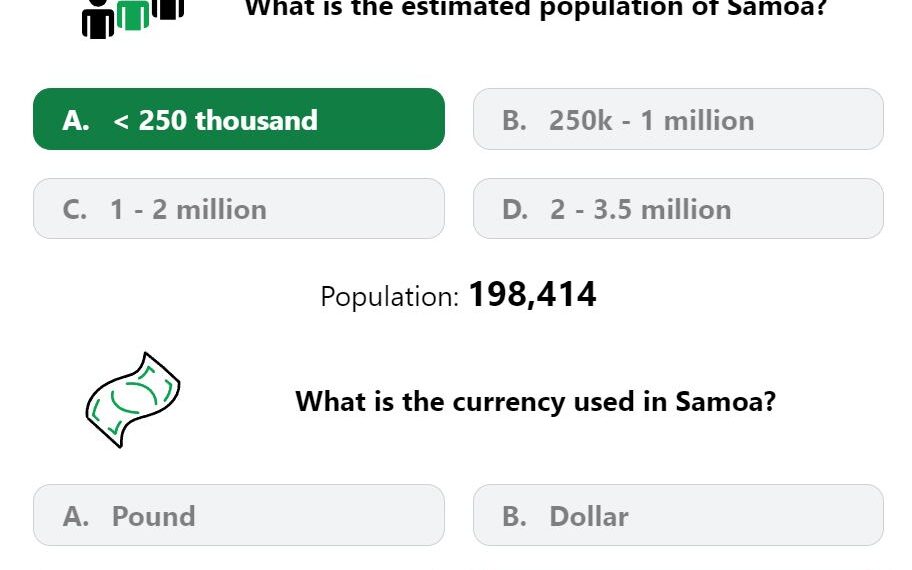Click the letter B of the Dollar option
The image size is (912, 570).
514,516
